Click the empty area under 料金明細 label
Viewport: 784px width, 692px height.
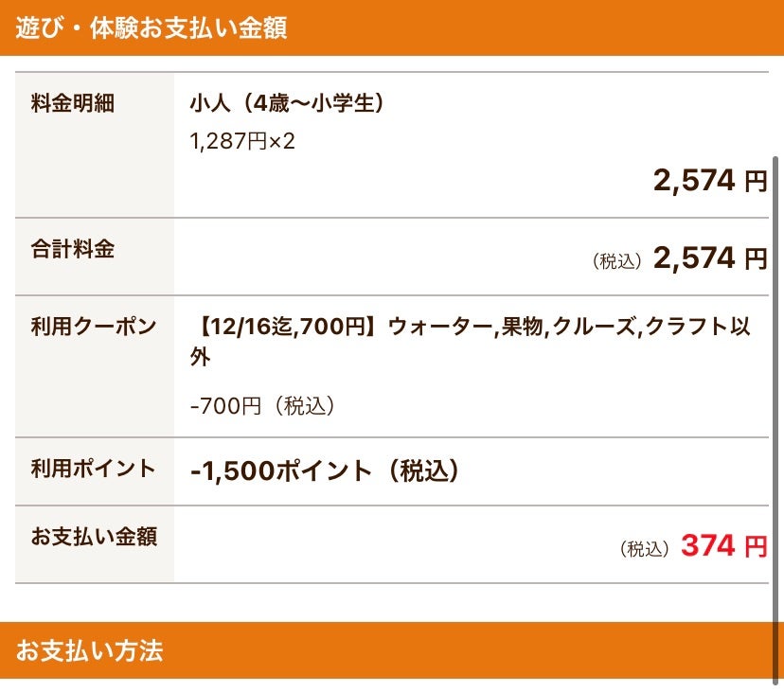(x=95, y=168)
